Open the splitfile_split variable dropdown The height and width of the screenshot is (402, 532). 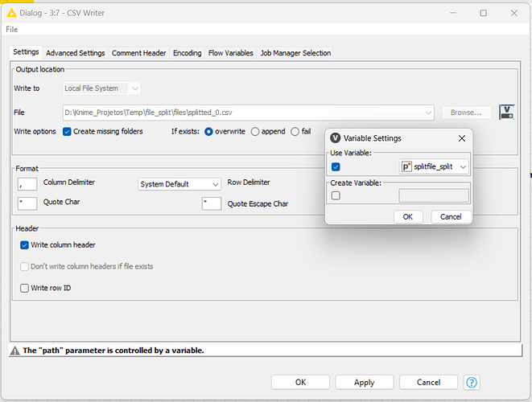(x=434, y=166)
